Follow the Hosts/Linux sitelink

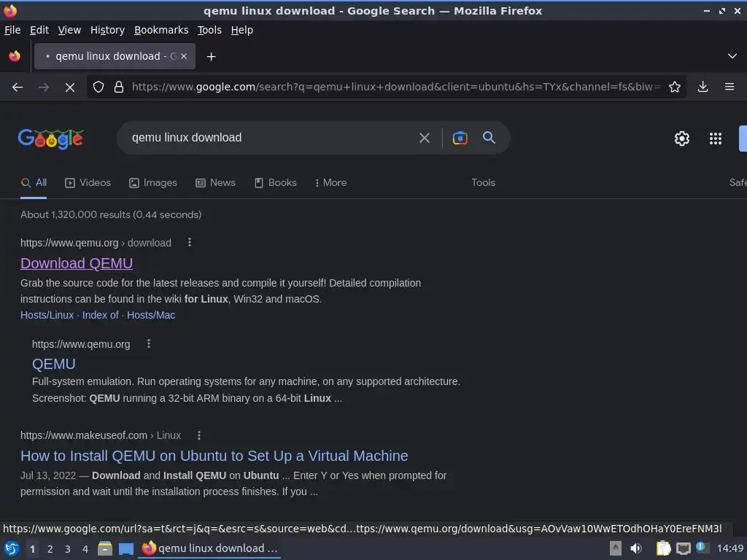pyautogui.click(x=47, y=315)
